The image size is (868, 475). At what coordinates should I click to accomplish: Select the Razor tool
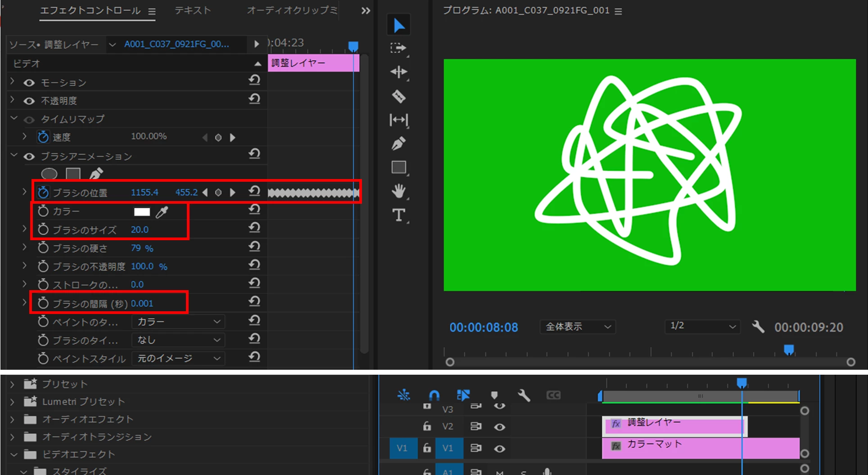coord(399,96)
